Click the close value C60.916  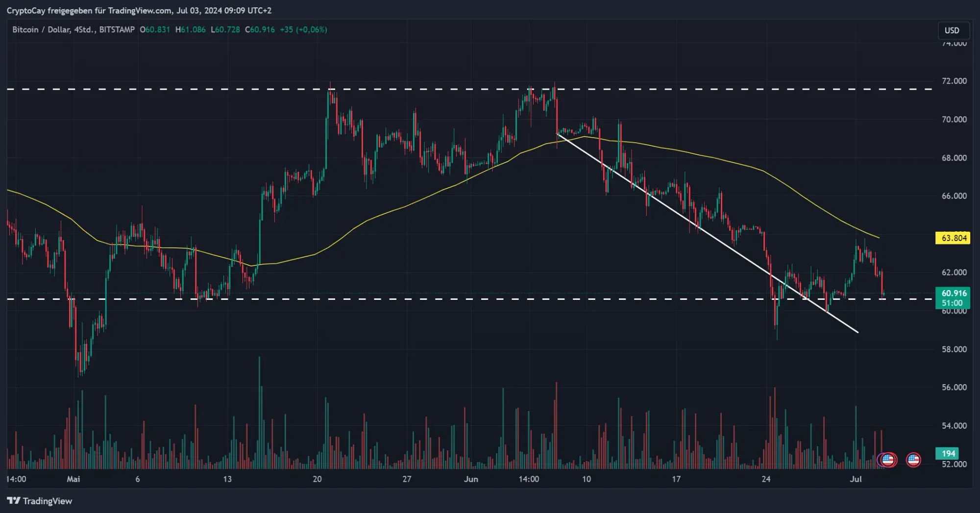coord(260,29)
